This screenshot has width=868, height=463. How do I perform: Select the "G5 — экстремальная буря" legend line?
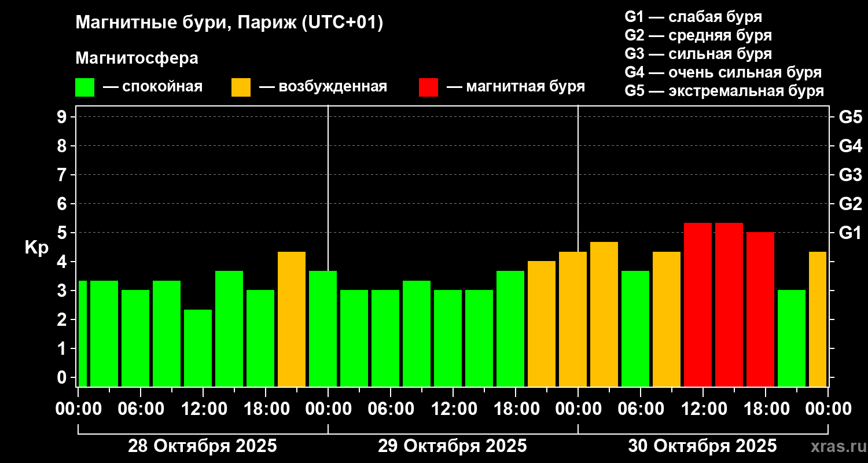pyautogui.click(x=724, y=91)
